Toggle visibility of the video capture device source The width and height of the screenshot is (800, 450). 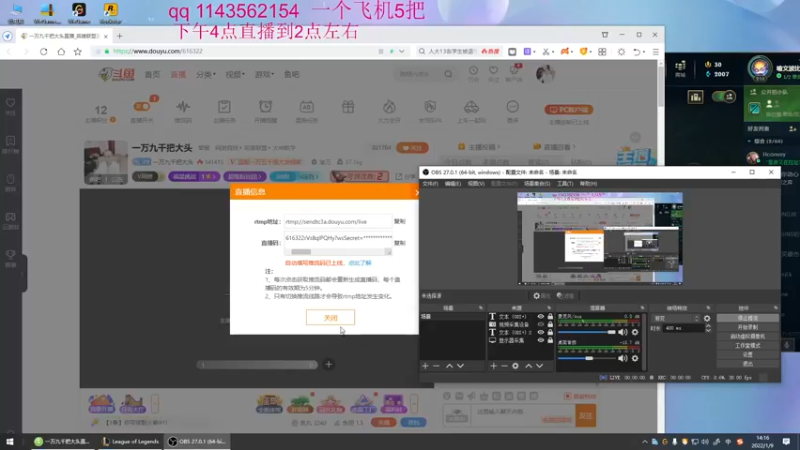click(541, 324)
